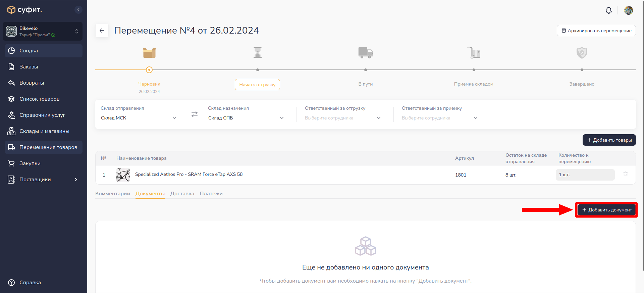Click the Specialized Aethos Pro product name
Image resolution: width=644 pixels, height=293 pixels.
pos(189,174)
